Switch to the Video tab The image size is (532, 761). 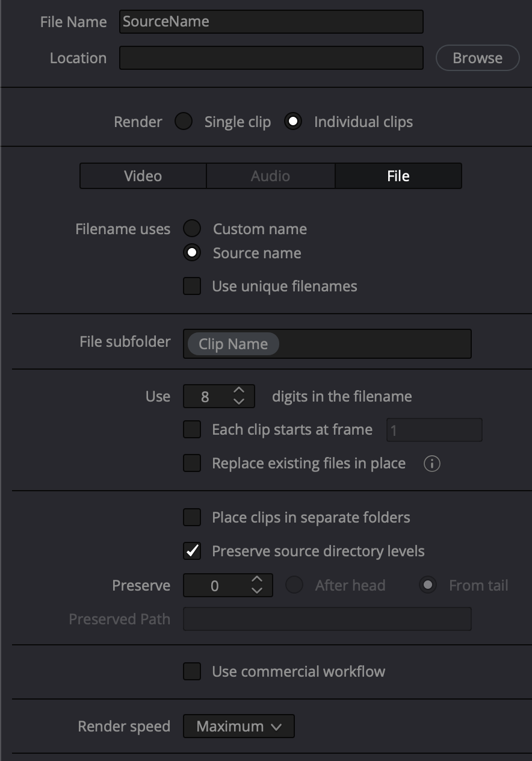click(x=143, y=176)
